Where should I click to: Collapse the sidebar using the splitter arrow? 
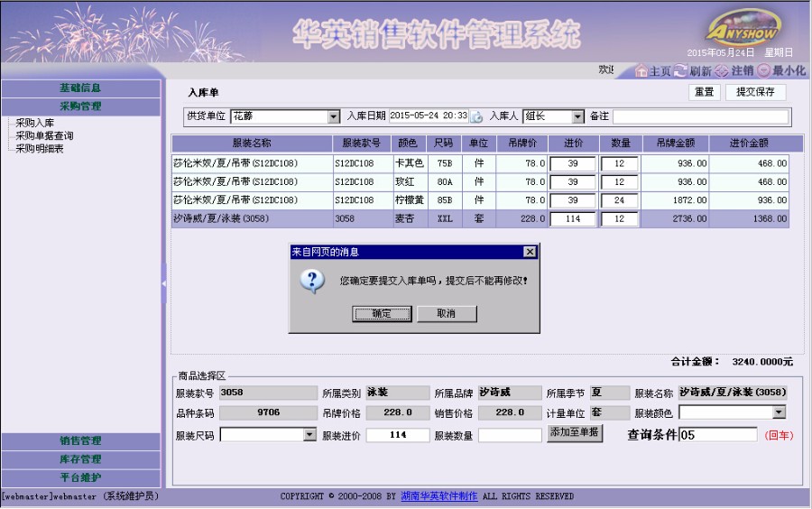(x=163, y=283)
